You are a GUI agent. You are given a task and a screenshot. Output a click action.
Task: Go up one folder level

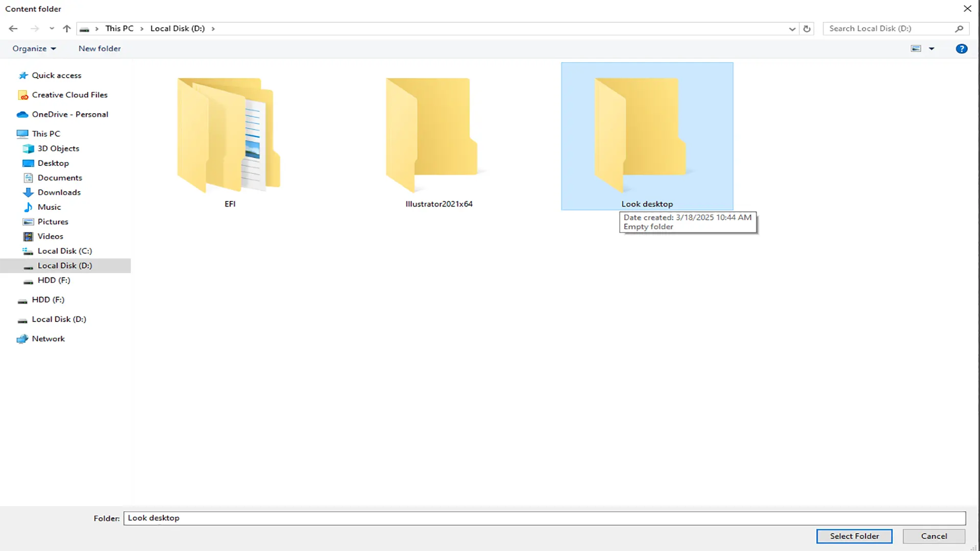(67, 29)
